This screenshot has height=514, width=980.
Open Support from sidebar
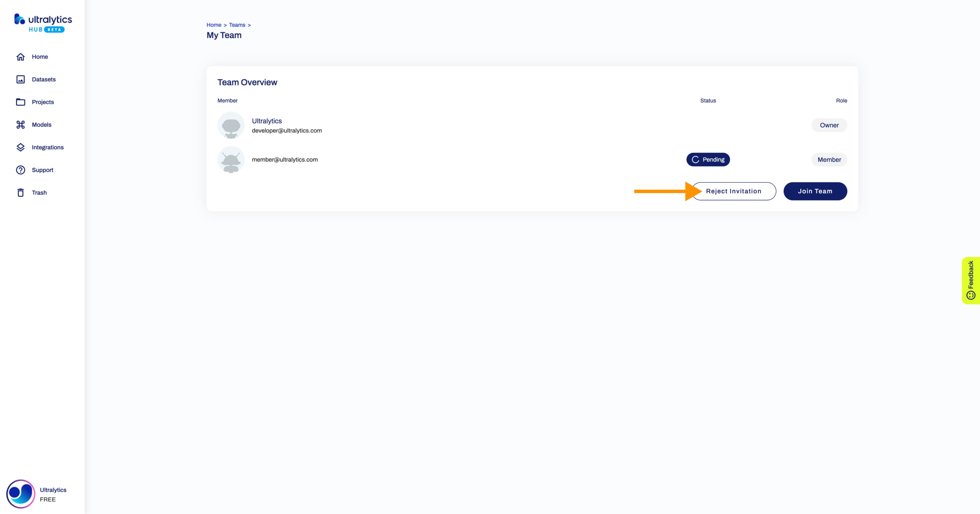[x=42, y=170]
